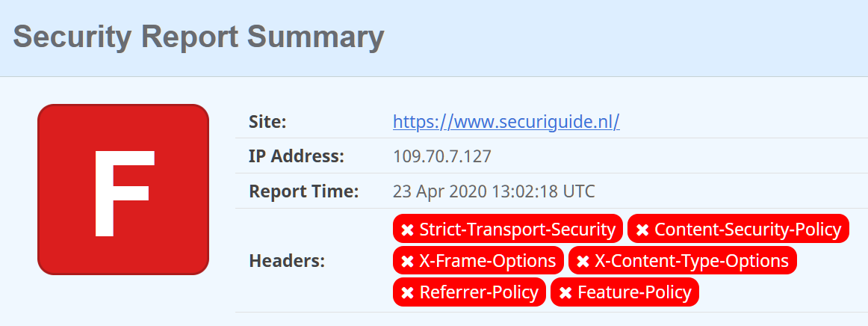868x326 pixels.
Task: Open the Referrer-Policy header tag
Action: (469, 292)
